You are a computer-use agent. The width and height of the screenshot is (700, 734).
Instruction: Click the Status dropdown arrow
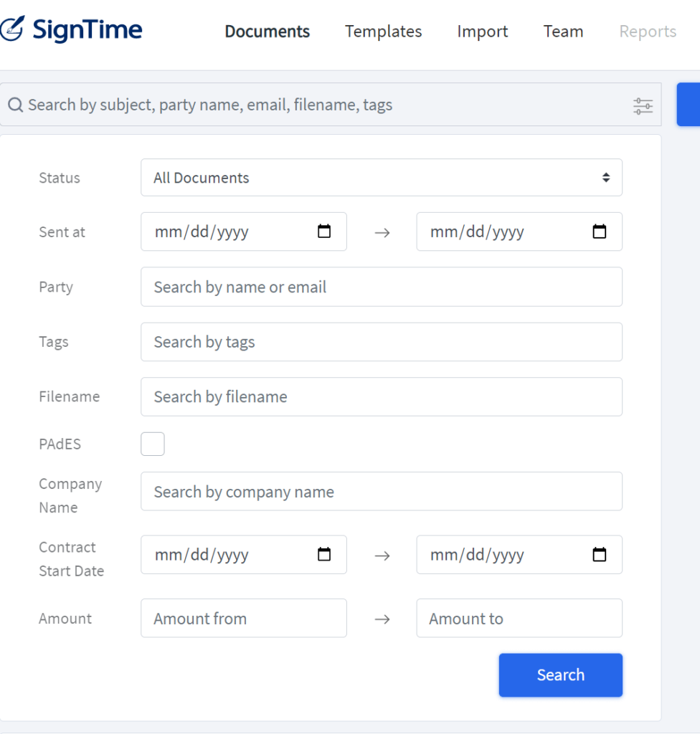click(x=606, y=178)
